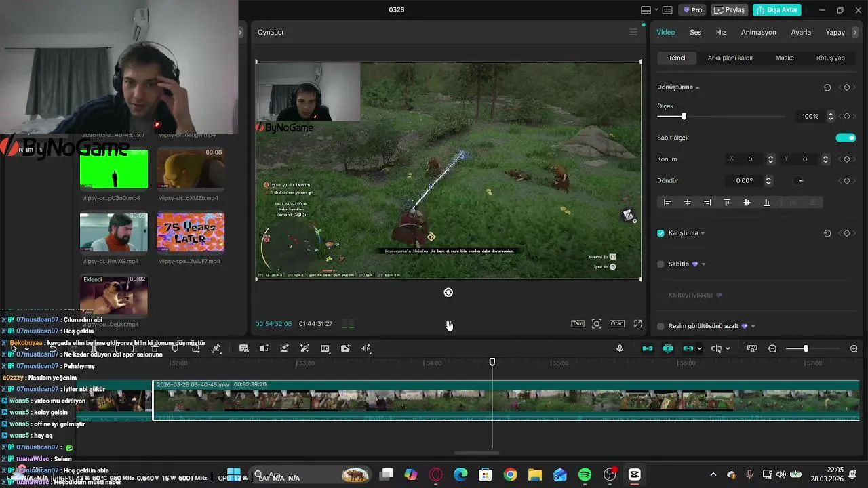Click the auto-cut magic wand tool
The image size is (868, 488).
click(x=304, y=348)
